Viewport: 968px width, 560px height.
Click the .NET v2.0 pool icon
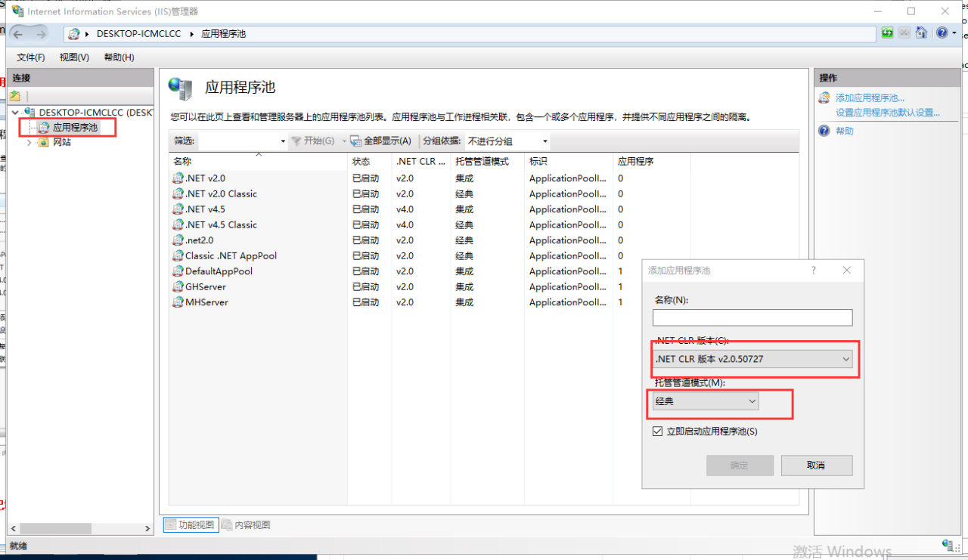pyautogui.click(x=178, y=178)
